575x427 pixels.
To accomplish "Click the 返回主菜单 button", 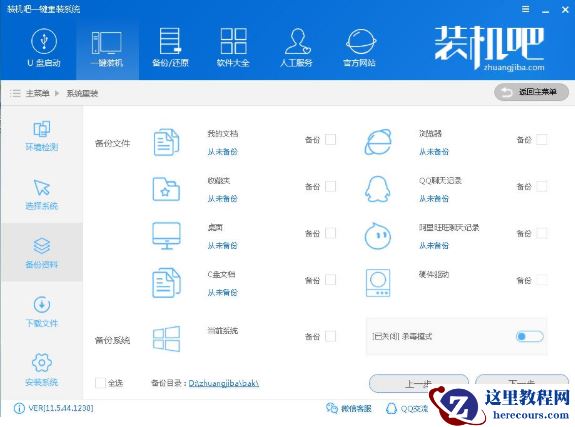I will (x=531, y=92).
